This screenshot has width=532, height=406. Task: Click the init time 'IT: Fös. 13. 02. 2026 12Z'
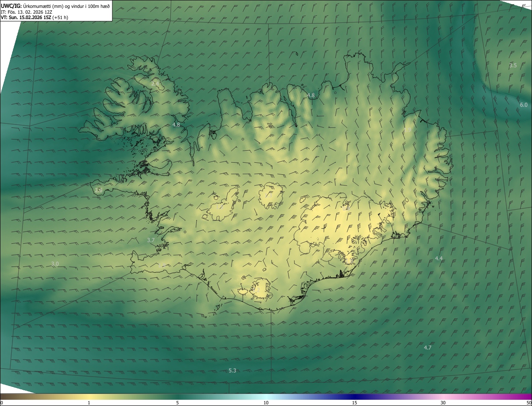[27, 12]
